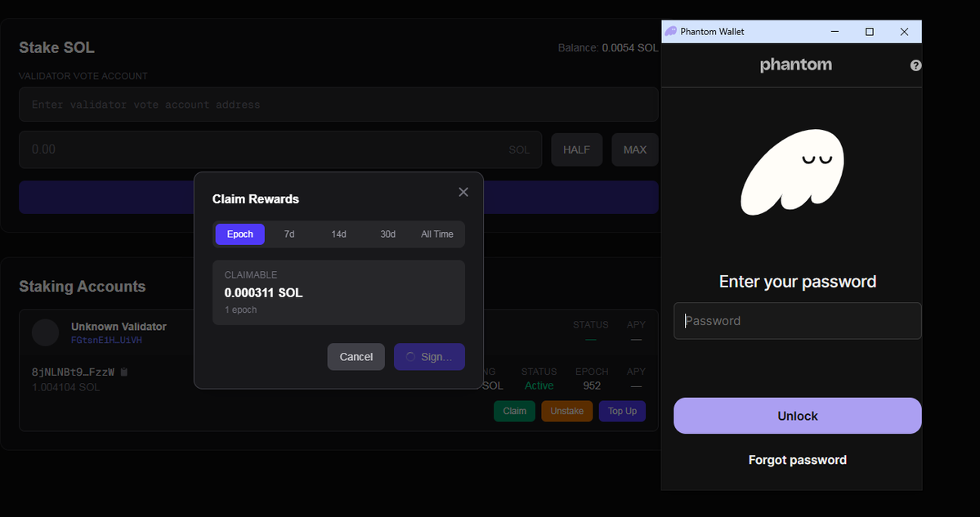Focus the Phantom Password field
This screenshot has height=517, width=980.
(798, 321)
